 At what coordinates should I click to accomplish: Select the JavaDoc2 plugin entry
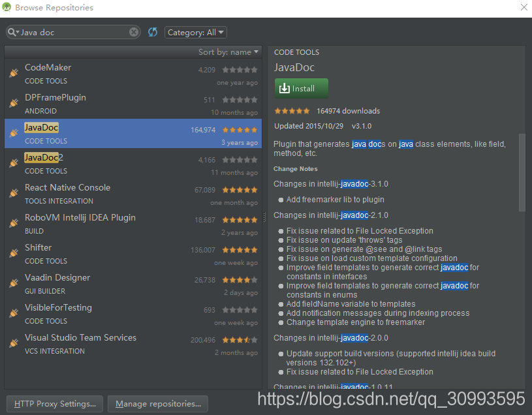pos(133,163)
